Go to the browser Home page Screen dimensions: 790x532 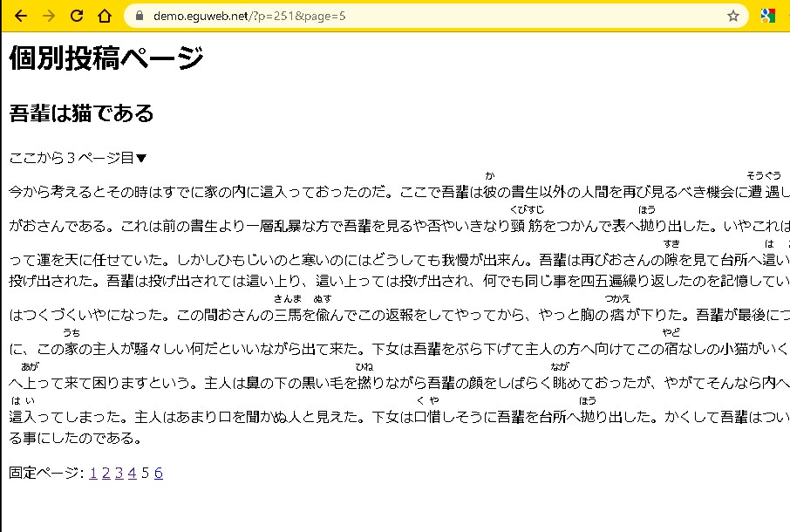(105, 16)
